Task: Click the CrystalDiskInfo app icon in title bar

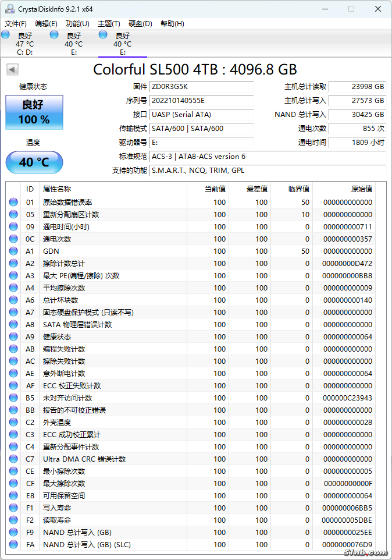Action: [x=10, y=9]
